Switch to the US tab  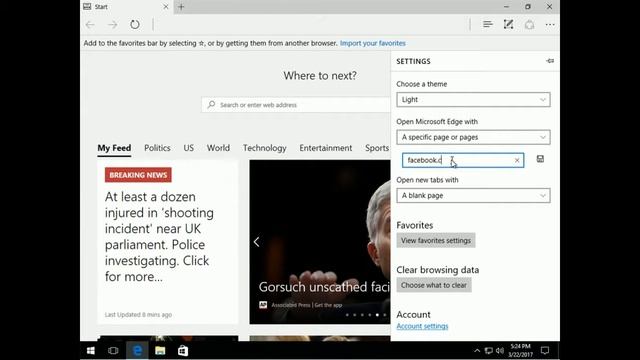pos(189,148)
